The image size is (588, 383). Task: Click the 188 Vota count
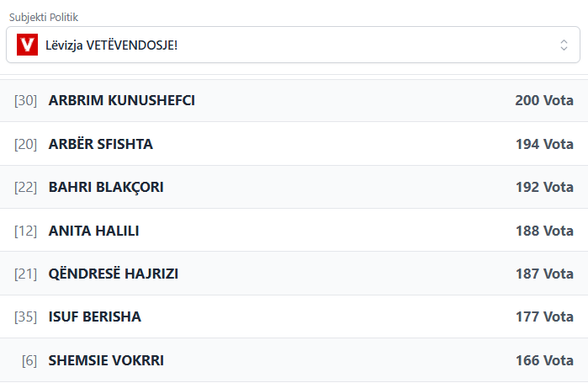[543, 231]
